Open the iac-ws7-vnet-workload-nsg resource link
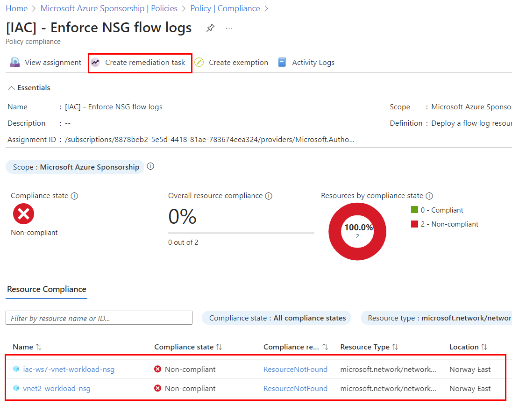This screenshot has width=512, height=420. click(x=69, y=370)
